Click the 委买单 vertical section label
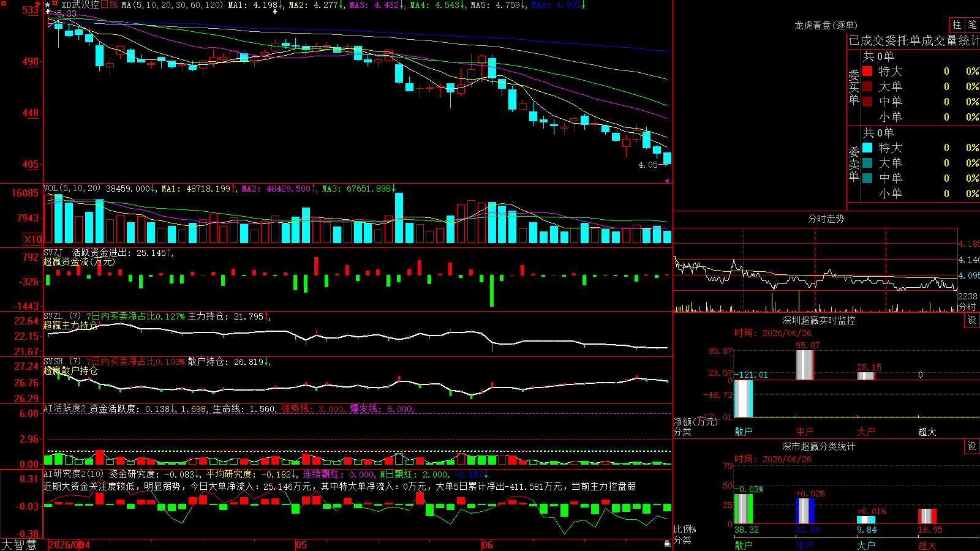Viewport: 980px width, 551px height. pos(854,87)
